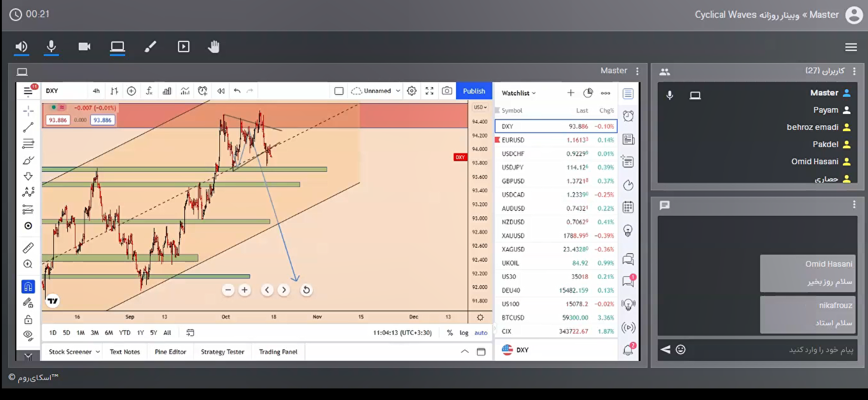Open chart settings gear icon
Viewport: 868px width, 400px height.
point(412,91)
